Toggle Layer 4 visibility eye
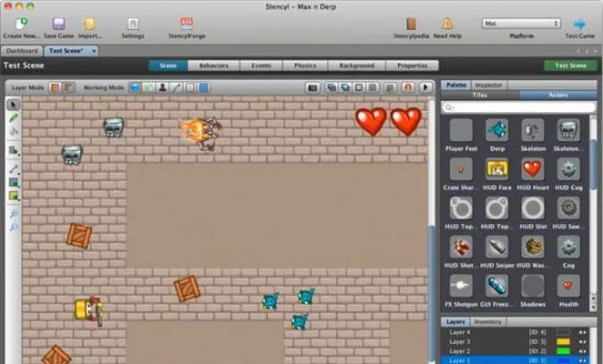Image resolution: width=603 pixels, height=364 pixels. (x=582, y=332)
